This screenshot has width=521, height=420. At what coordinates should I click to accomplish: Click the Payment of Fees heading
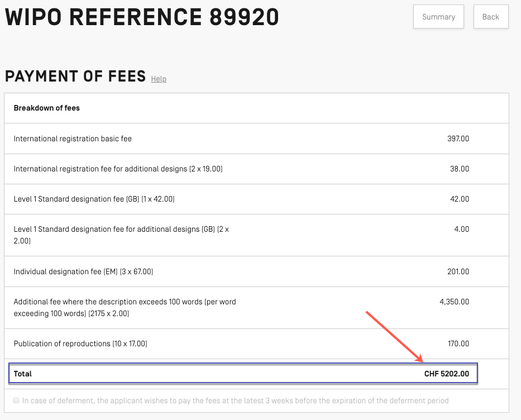(x=75, y=76)
